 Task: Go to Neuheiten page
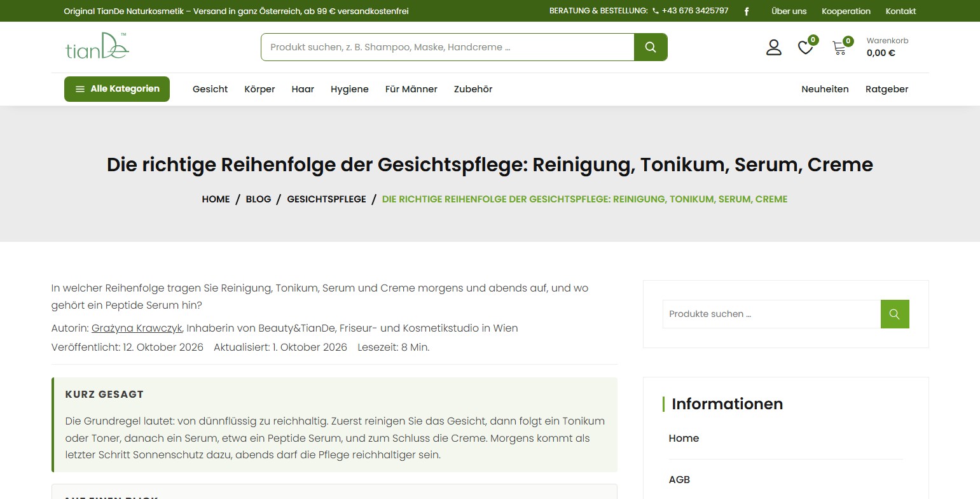coord(825,89)
